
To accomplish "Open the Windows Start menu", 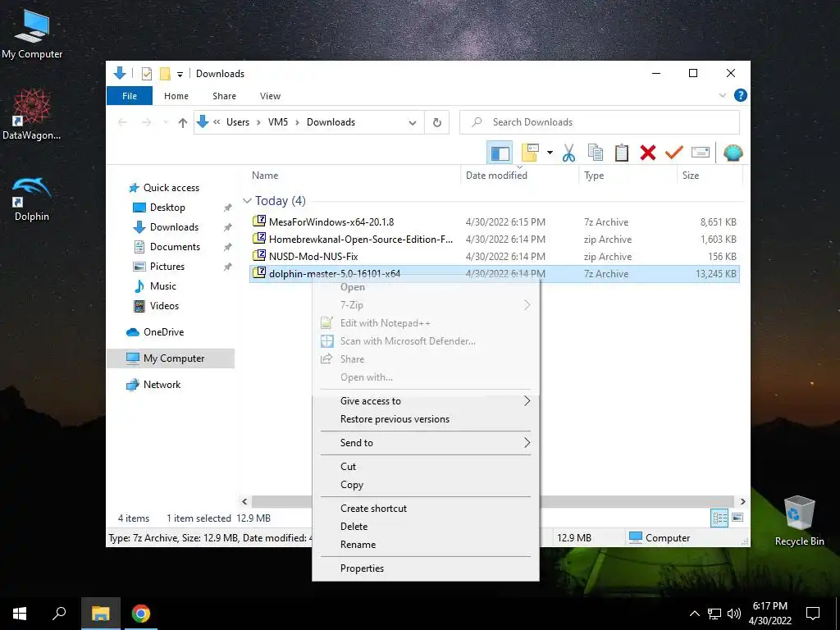I will pos(20,614).
